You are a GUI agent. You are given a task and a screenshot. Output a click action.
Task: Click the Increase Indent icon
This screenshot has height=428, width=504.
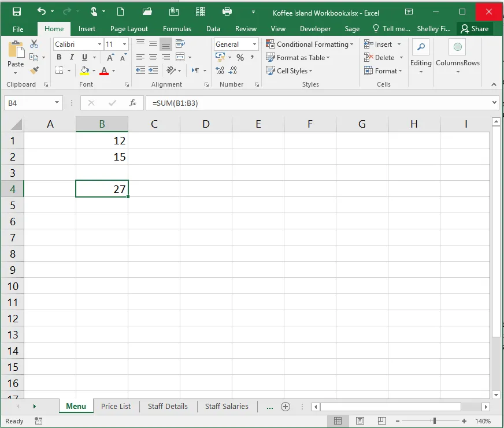pyautogui.click(x=153, y=70)
